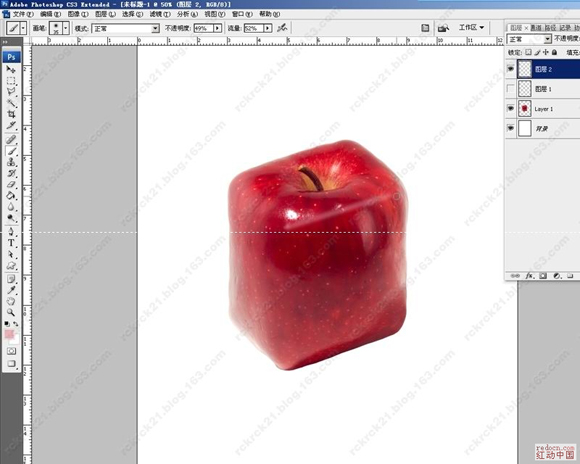Screen dimensions: 580x464
Task: Select the Zoom tool in toolbox
Action: 11,312
